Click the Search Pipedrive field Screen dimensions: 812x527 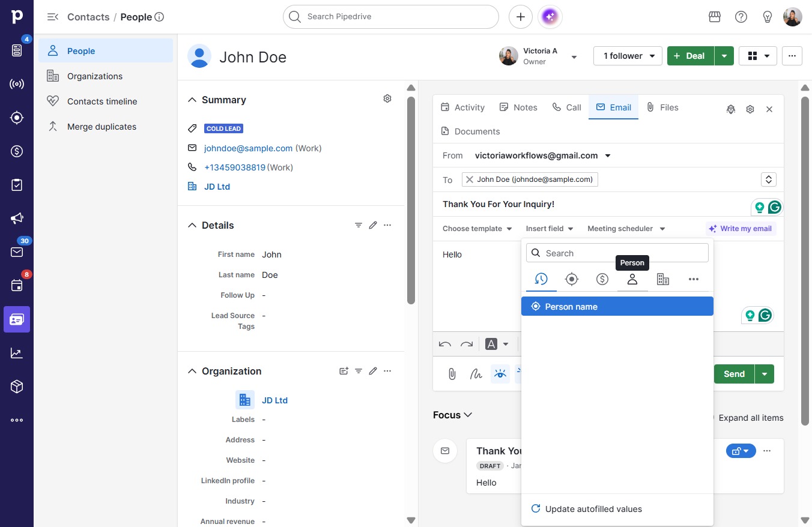[391, 17]
